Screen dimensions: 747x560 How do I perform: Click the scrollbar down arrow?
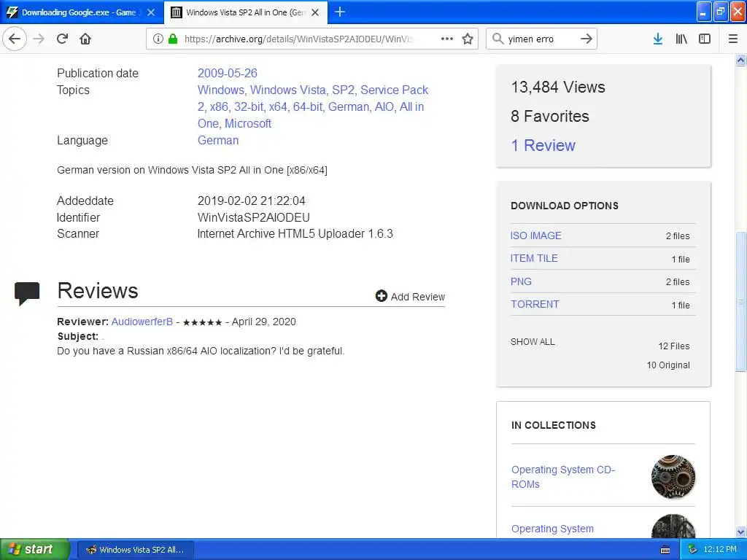740,532
